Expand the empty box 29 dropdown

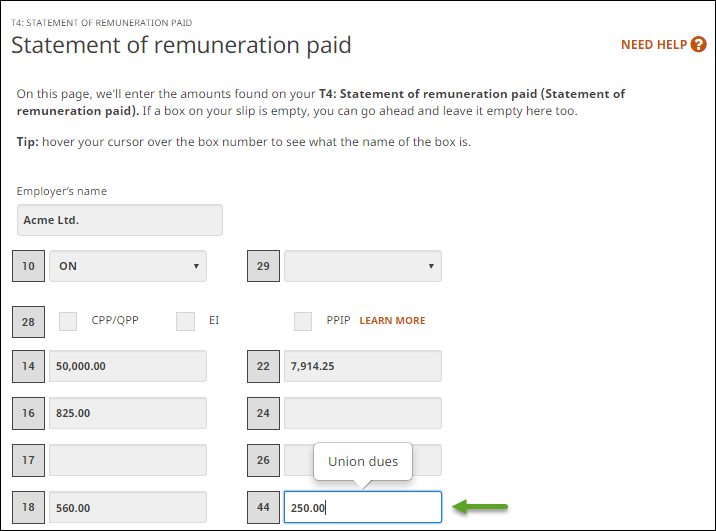[x=362, y=266]
